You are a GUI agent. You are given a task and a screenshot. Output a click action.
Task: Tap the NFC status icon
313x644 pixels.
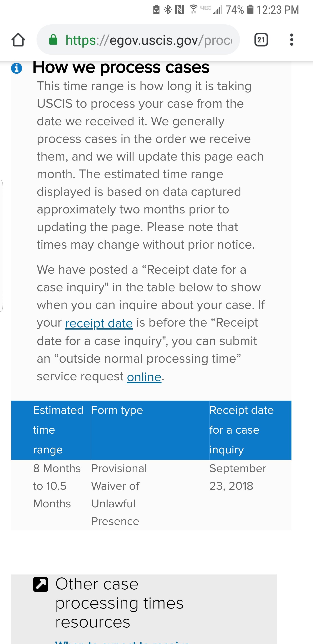point(180,10)
